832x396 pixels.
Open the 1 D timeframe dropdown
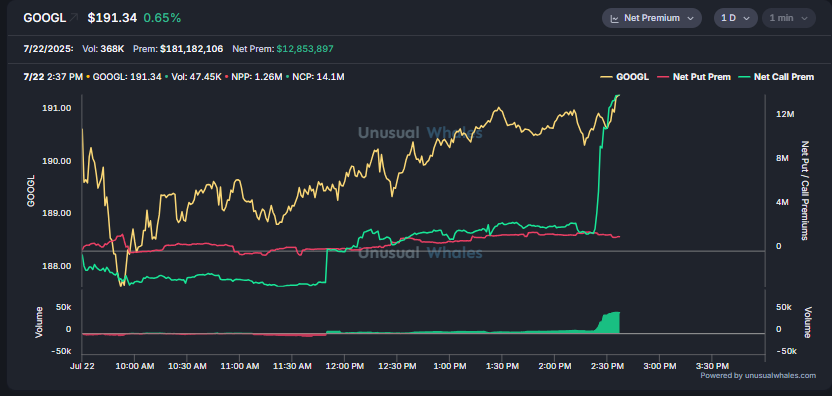(735, 18)
